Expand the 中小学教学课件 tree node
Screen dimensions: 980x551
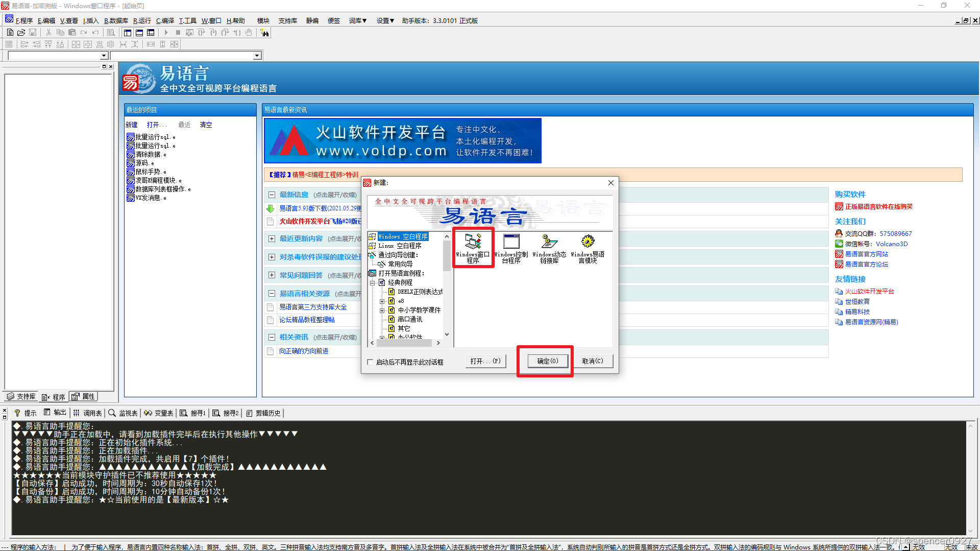pos(382,310)
